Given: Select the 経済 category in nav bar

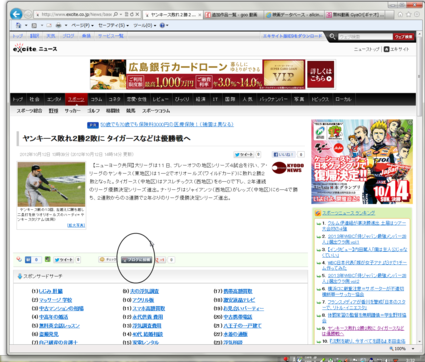Looking at the screenshot, I should 200,99.
